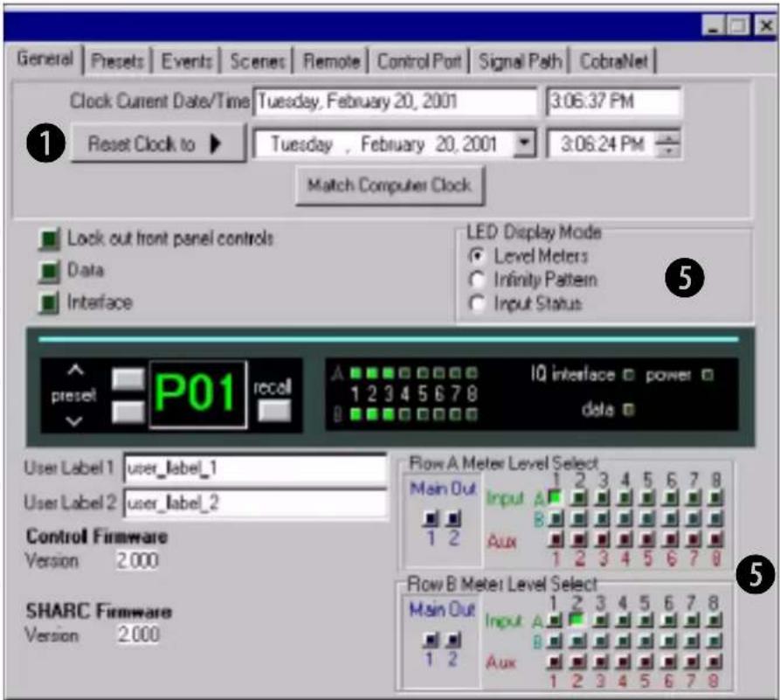The width and height of the screenshot is (780, 700).
Task: Click the data LED indicator on panel
Action: [629, 410]
